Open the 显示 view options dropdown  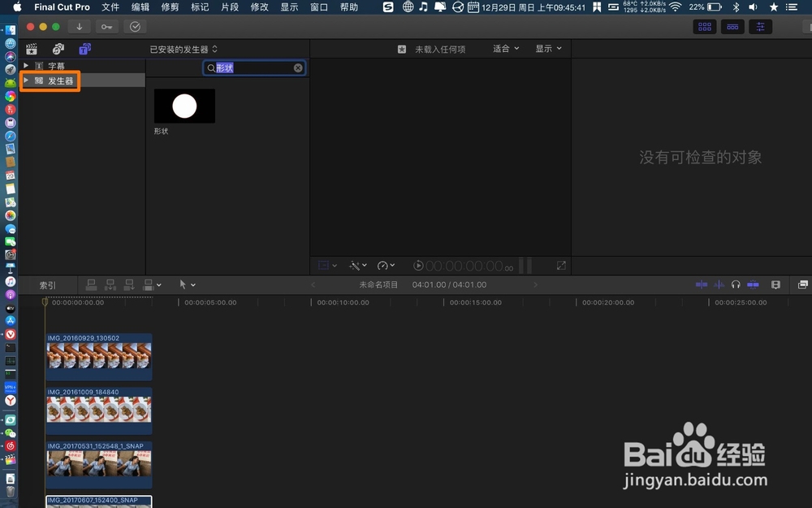[548, 49]
